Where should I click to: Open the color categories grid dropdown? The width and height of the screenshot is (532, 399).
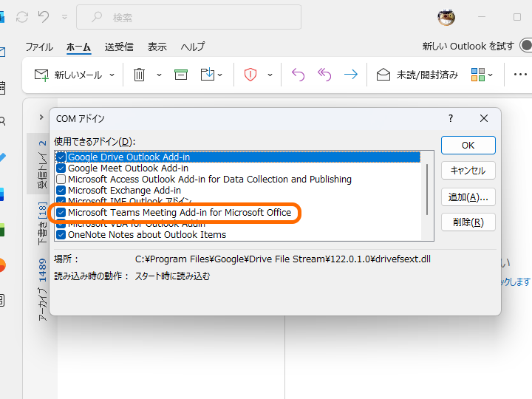click(x=482, y=75)
